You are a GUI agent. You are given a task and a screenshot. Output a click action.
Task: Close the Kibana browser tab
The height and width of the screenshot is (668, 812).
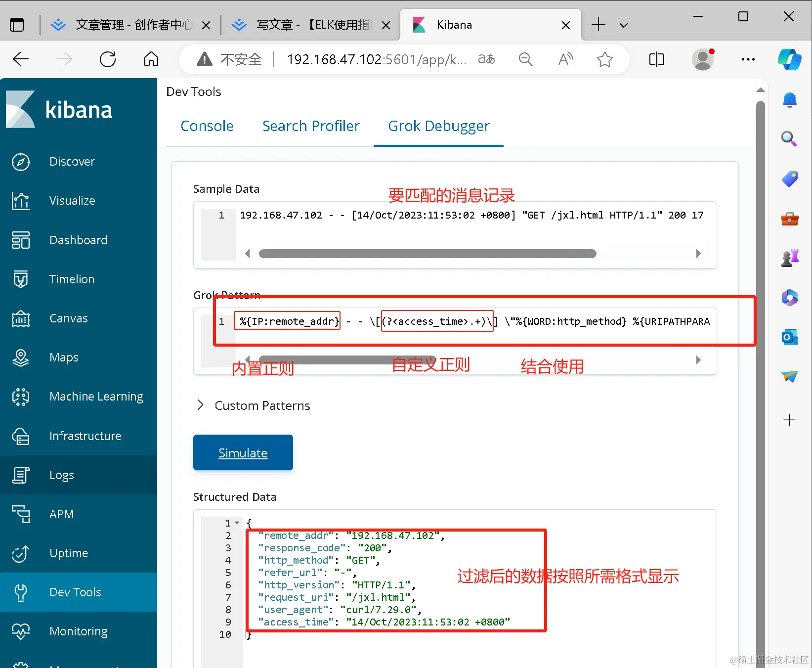[x=566, y=25]
